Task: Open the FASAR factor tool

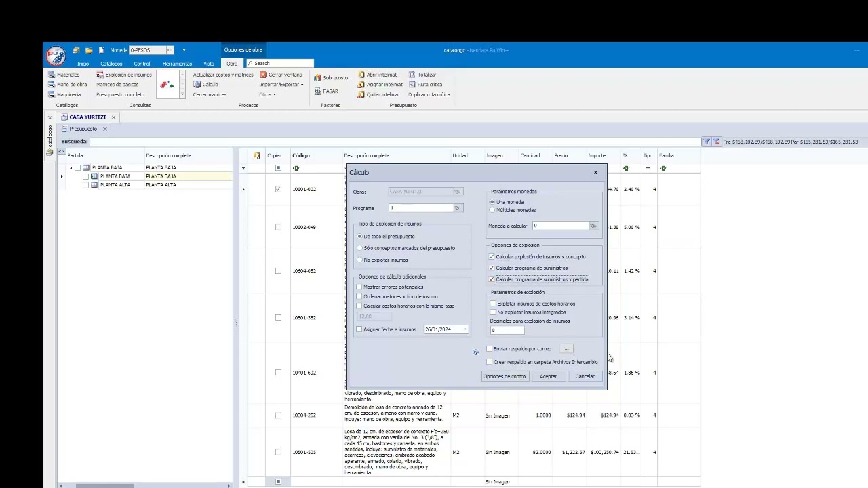Action: pyautogui.click(x=325, y=91)
